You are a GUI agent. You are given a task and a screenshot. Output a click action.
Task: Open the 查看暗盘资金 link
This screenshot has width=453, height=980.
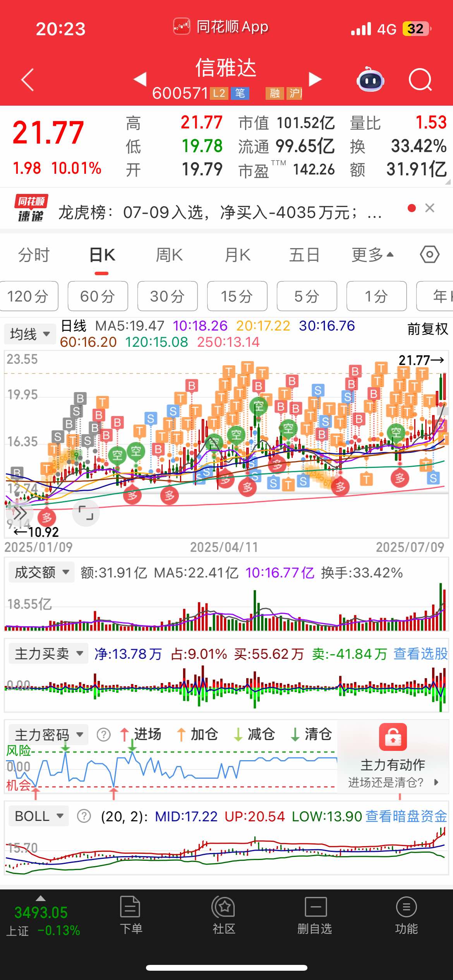point(407,816)
